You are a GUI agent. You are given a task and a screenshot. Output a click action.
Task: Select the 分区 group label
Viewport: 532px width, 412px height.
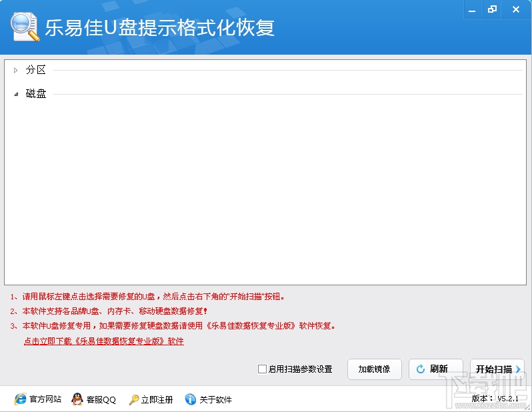click(35, 70)
